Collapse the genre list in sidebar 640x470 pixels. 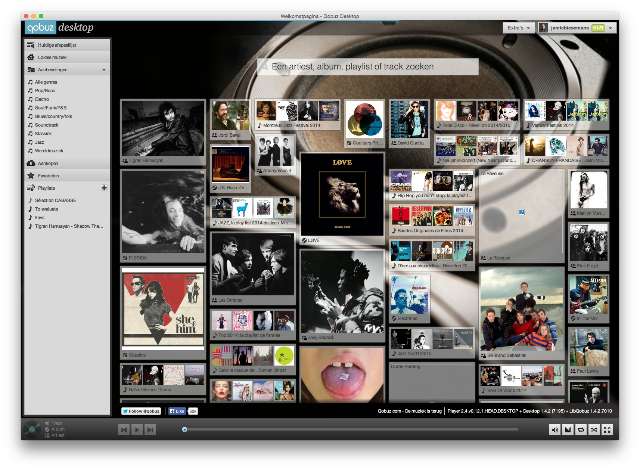click(x=104, y=70)
